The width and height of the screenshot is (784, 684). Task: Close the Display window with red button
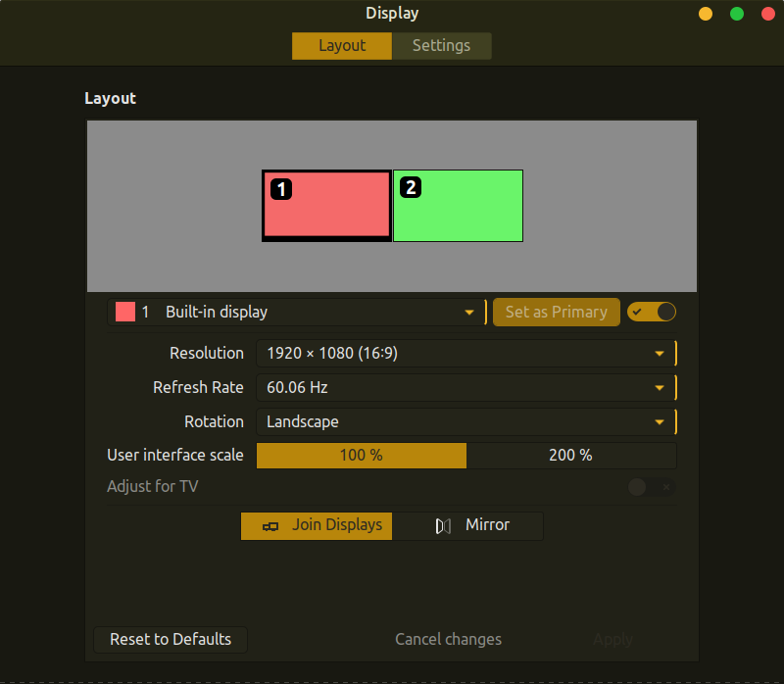768,14
